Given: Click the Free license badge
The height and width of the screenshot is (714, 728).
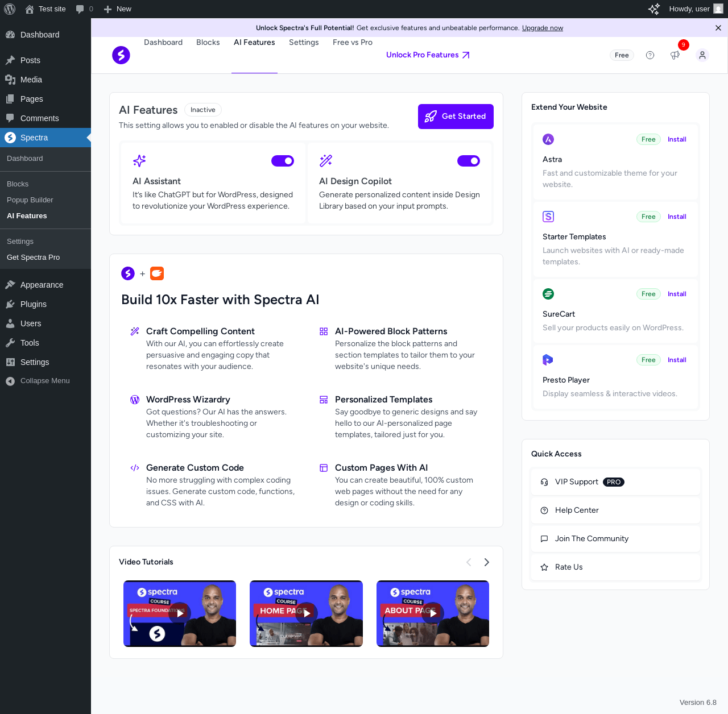Looking at the screenshot, I should (622, 55).
